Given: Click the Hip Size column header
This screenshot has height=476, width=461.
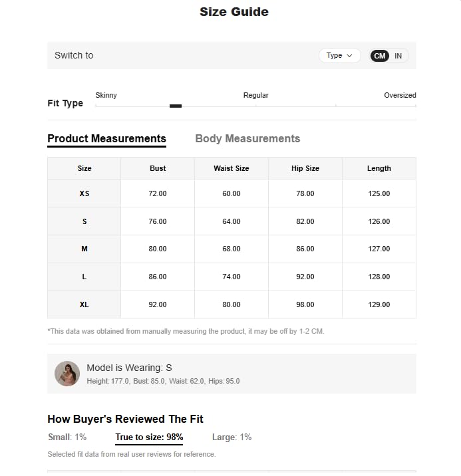Looking at the screenshot, I should pos(305,168).
